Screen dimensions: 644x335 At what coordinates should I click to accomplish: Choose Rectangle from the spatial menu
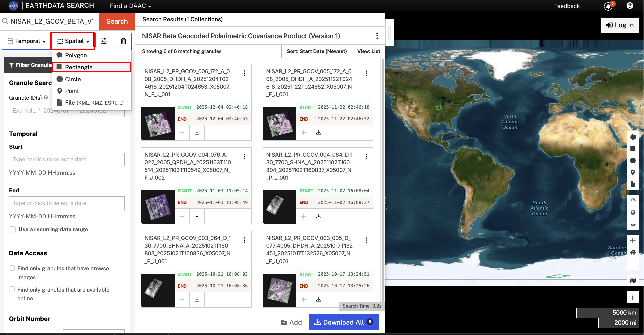tap(79, 67)
